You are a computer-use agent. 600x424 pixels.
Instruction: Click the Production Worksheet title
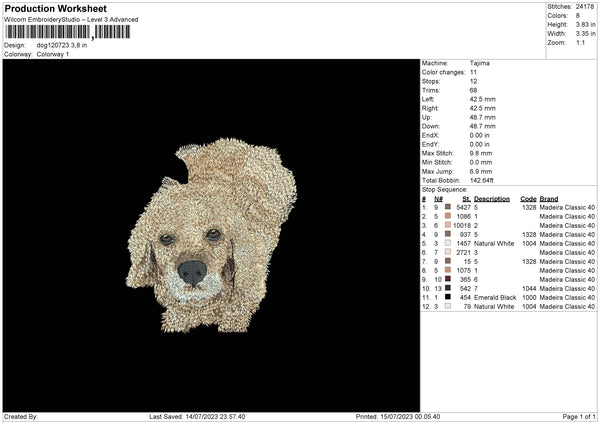point(55,9)
